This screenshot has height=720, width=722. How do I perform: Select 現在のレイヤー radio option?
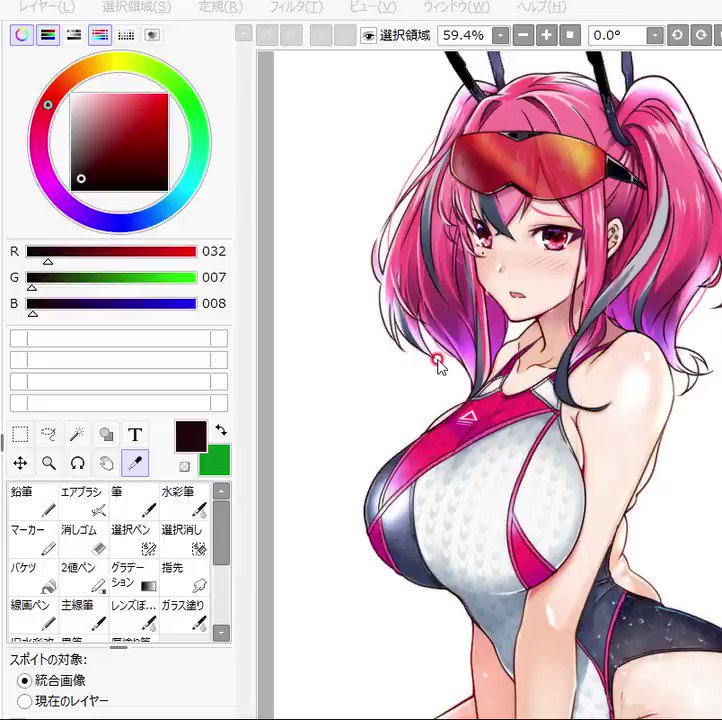tap(24, 702)
